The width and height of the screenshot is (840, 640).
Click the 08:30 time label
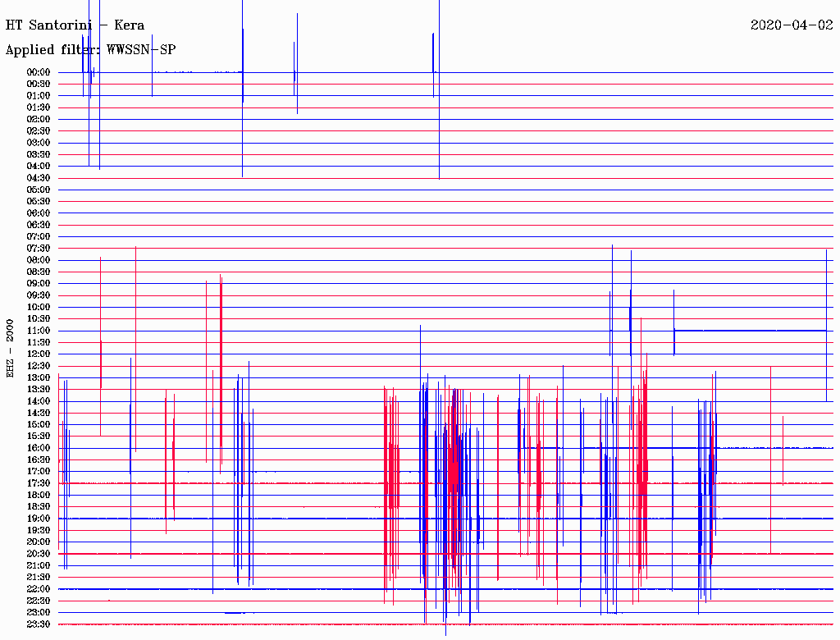click(39, 272)
